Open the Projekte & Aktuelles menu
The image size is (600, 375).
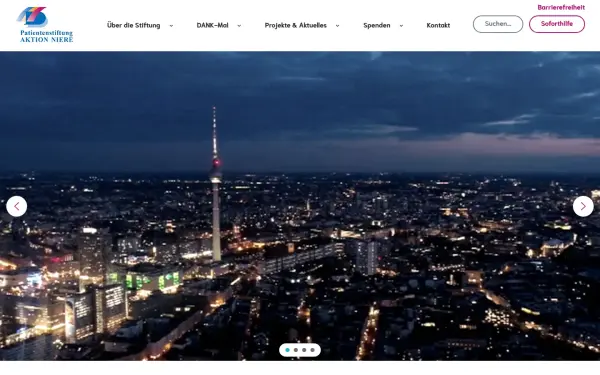coord(295,25)
